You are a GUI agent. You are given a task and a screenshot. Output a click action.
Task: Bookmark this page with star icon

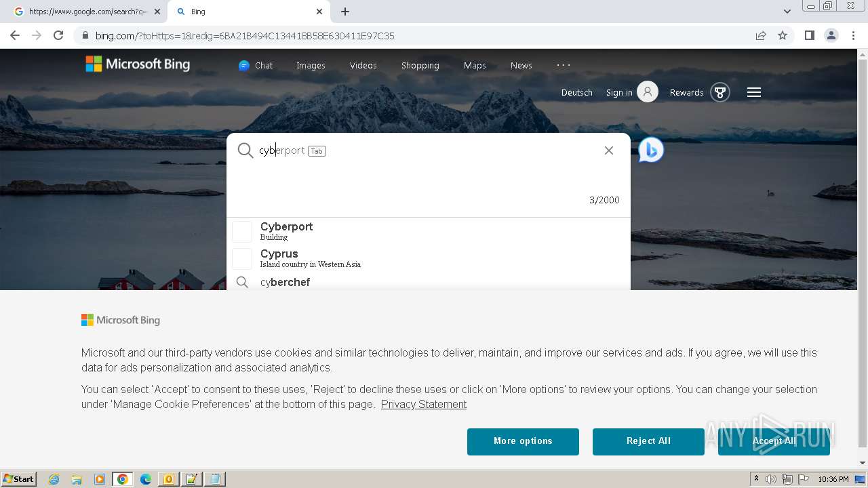(x=783, y=36)
